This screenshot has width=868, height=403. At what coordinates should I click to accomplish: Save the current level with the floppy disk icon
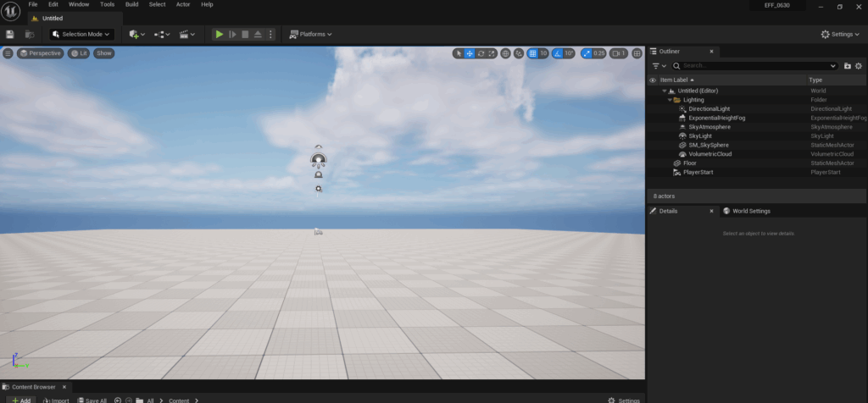pos(10,34)
